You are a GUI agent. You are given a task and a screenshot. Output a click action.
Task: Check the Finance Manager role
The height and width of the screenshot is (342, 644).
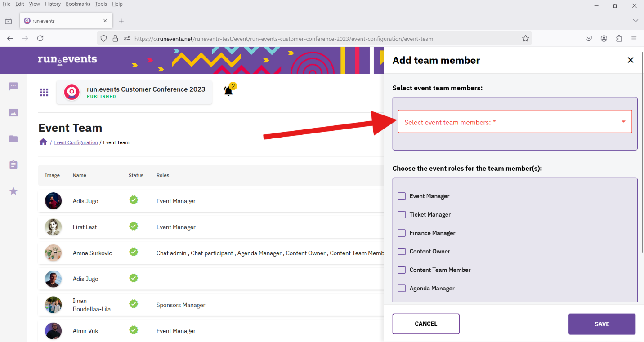[402, 233]
